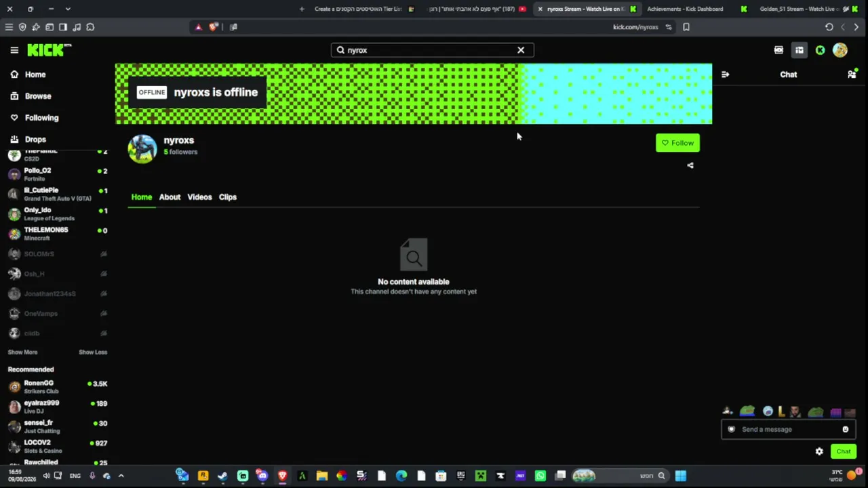Switch to the YouTube (187) browser tab
Screen dimensions: 868x488
[x=477, y=9]
